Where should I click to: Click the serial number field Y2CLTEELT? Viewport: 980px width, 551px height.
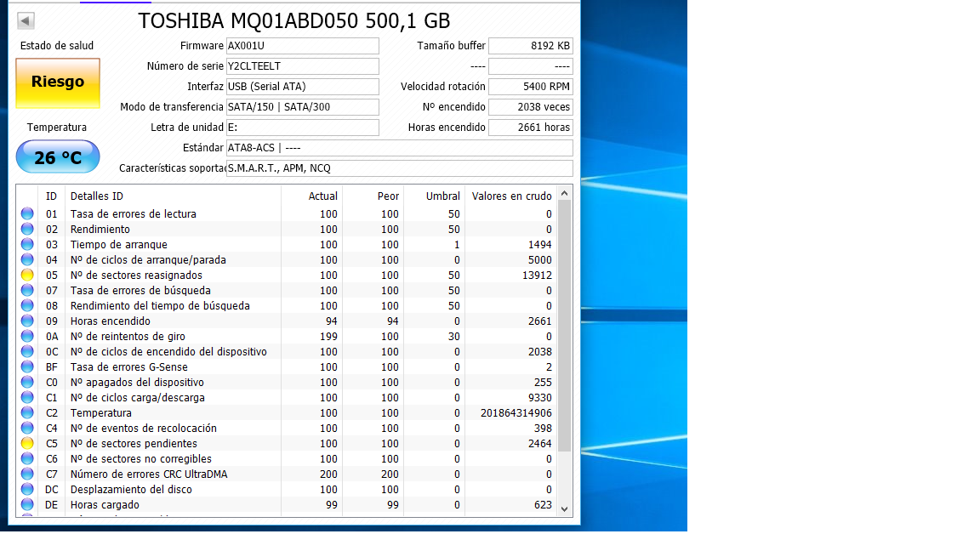pos(303,66)
